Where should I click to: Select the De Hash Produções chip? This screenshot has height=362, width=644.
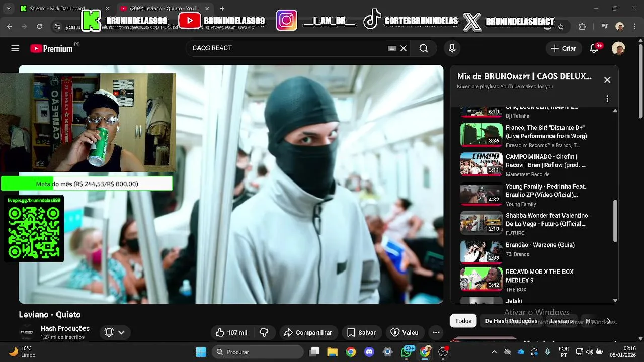click(x=511, y=321)
